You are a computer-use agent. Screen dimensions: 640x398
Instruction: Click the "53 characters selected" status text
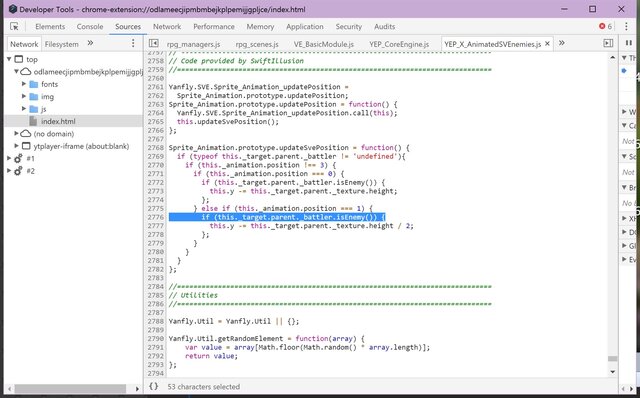[x=203, y=387]
